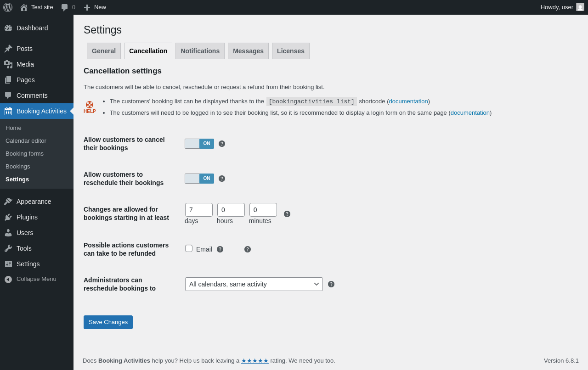Click help icon next to administrators dropdown
This screenshot has height=370, width=588.
pyautogui.click(x=331, y=284)
